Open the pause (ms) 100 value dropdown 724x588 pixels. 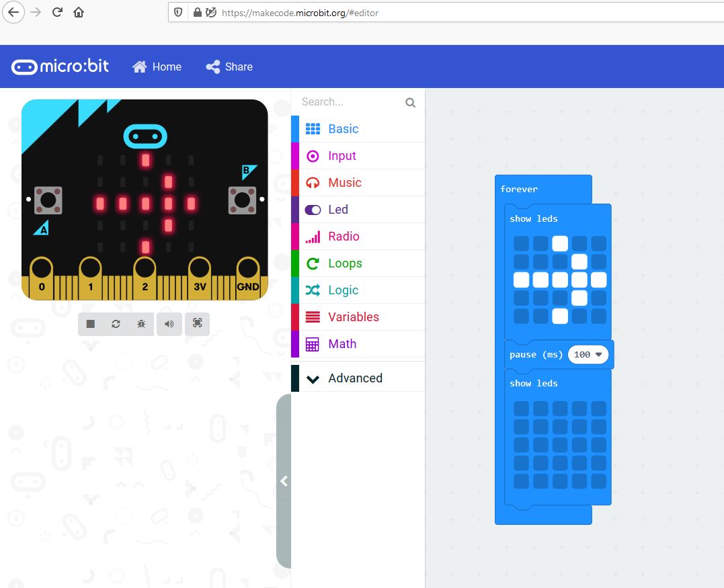[x=598, y=355]
